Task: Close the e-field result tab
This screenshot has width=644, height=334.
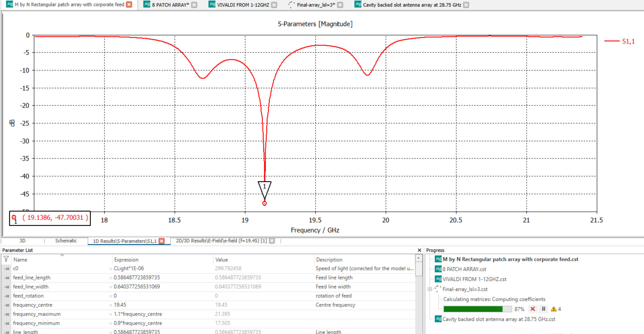Action: 272,241
